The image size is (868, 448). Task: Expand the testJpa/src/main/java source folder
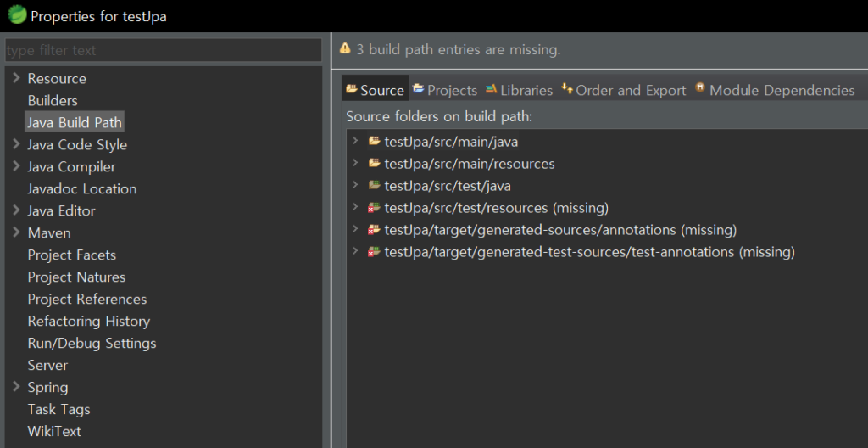click(x=356, y=142)
